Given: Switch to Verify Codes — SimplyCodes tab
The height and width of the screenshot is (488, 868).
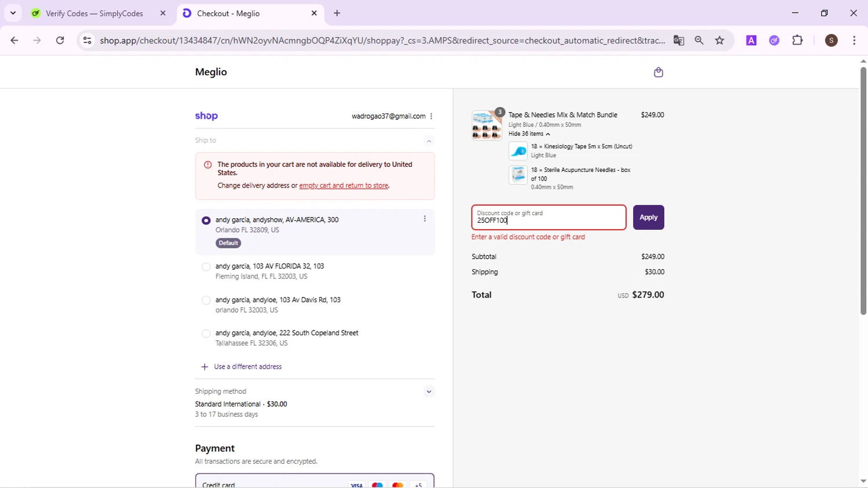Looking at the screenshot, I should click(95, 13).
